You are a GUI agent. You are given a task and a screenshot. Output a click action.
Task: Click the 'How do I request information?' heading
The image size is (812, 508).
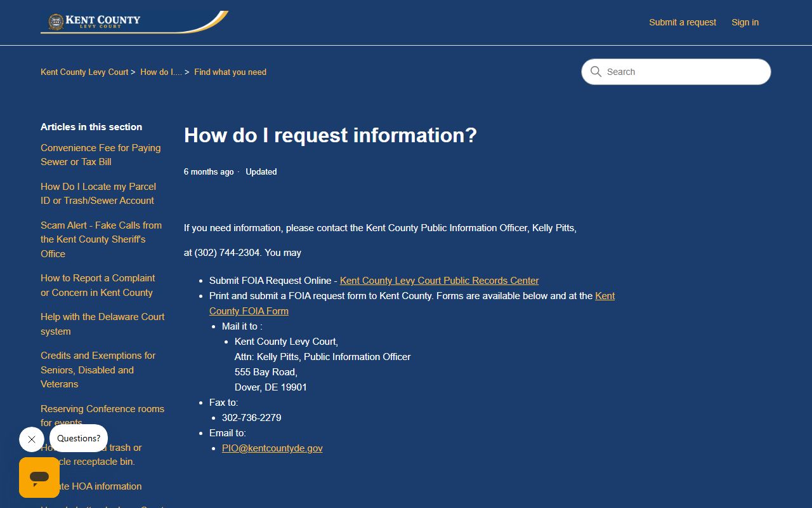tap(331, 135)
